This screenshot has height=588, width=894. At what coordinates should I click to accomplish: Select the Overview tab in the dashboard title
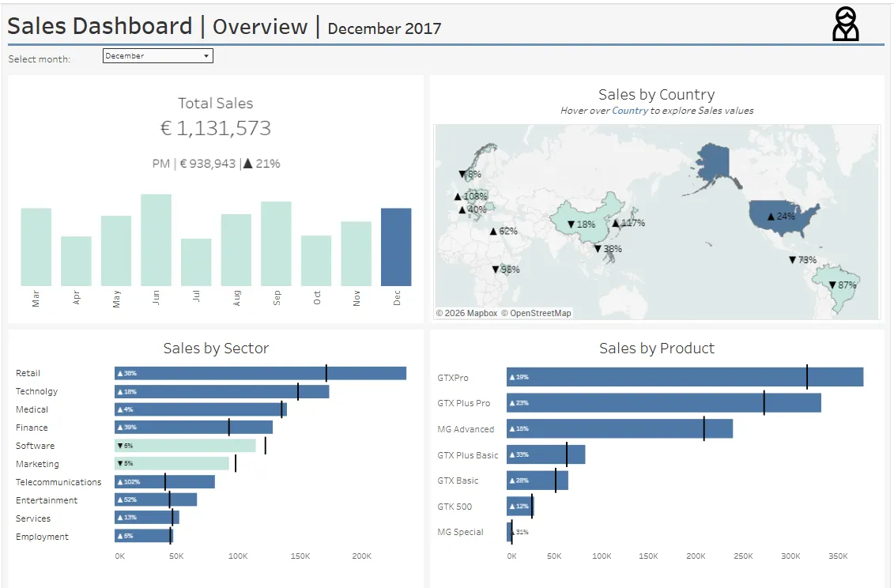point(260,26)
